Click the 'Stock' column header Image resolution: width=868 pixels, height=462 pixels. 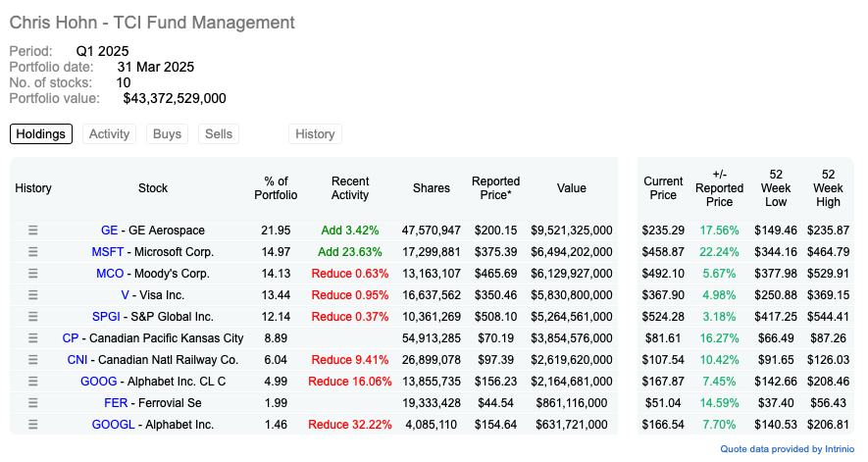[153, 188]
